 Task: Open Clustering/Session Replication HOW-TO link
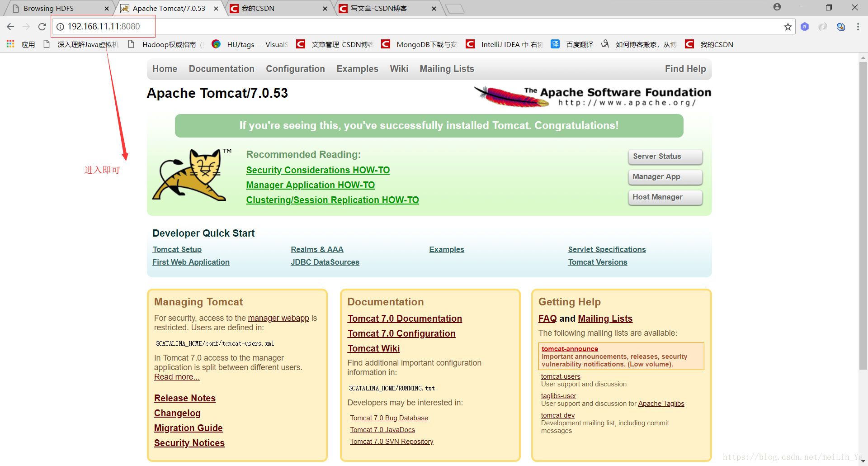pos(332,200)
